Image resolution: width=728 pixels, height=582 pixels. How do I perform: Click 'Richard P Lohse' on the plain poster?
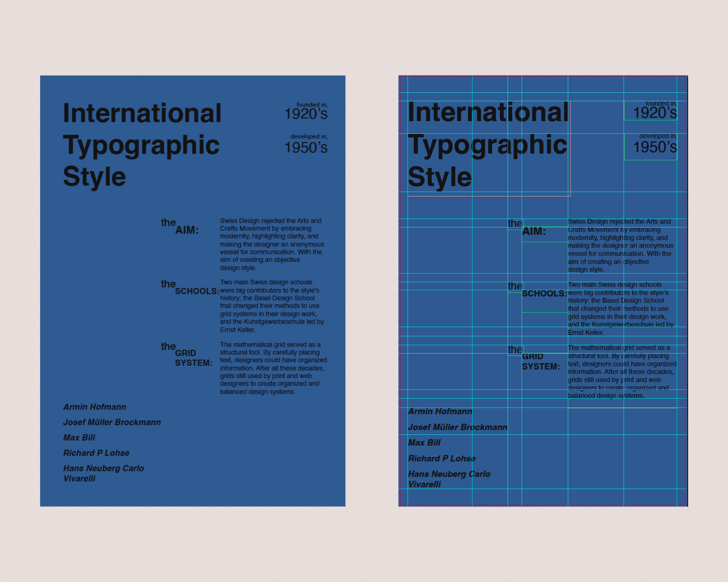click(96, 453)
